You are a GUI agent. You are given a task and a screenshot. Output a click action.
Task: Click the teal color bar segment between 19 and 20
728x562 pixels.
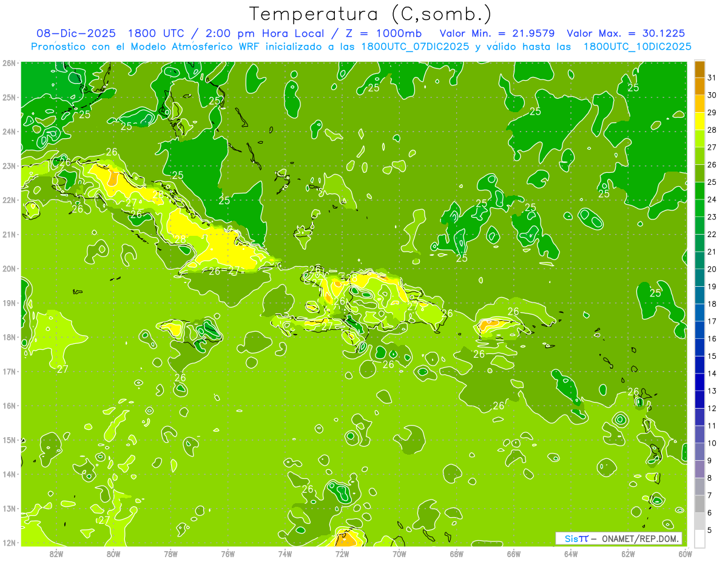(x=699, y=278)
